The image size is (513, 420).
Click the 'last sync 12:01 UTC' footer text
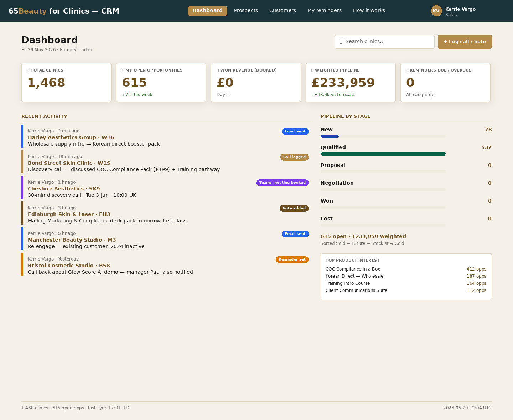click(109, 408)
